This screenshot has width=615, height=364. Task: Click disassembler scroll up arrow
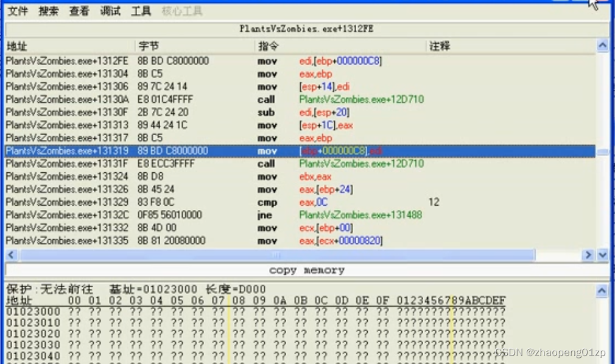603,46
